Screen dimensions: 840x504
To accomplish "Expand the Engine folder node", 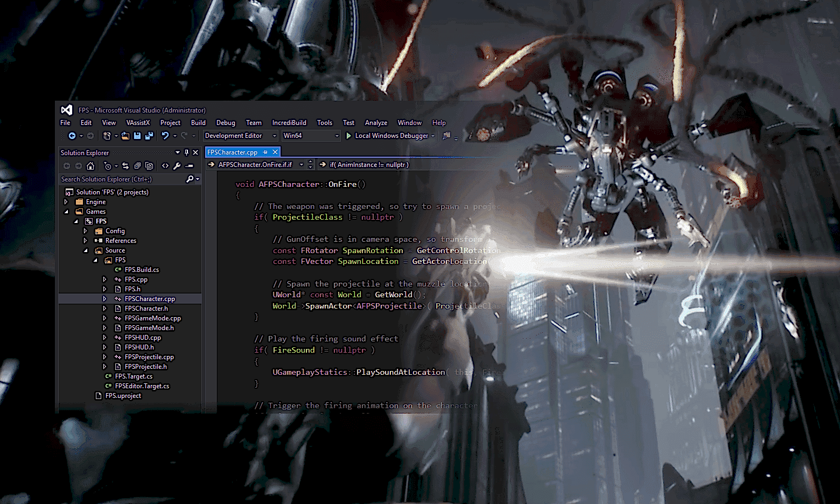I will pos(66,202).
